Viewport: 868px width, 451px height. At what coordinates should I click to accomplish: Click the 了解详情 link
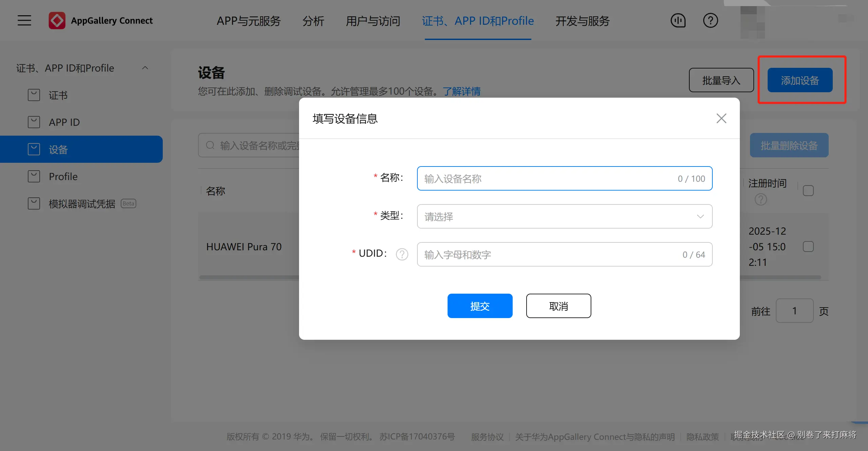click(461, 91)
